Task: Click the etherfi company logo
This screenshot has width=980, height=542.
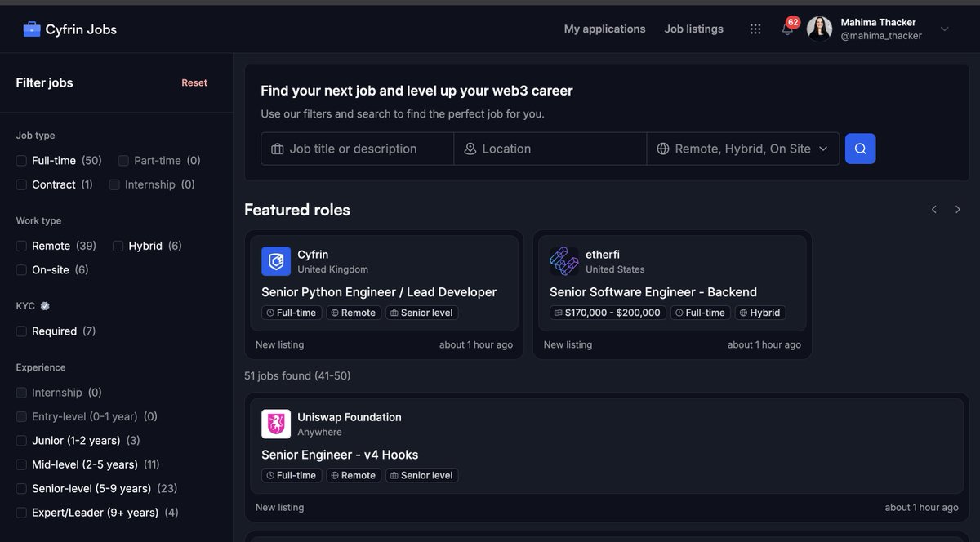Action: (564, 261)
